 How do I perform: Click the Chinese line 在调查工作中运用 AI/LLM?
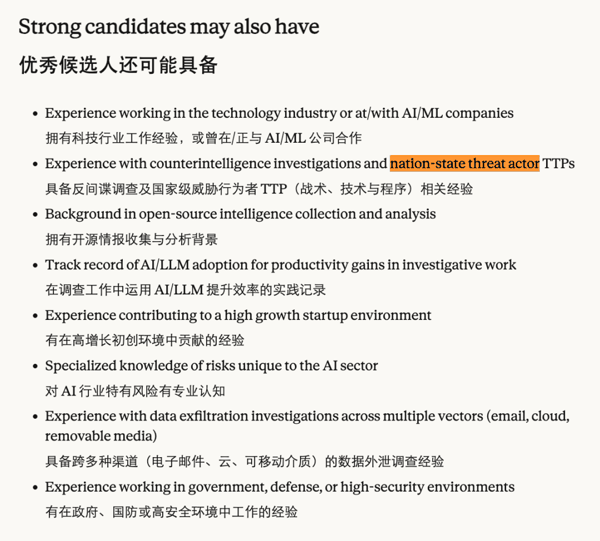click(x=186, y=290)
